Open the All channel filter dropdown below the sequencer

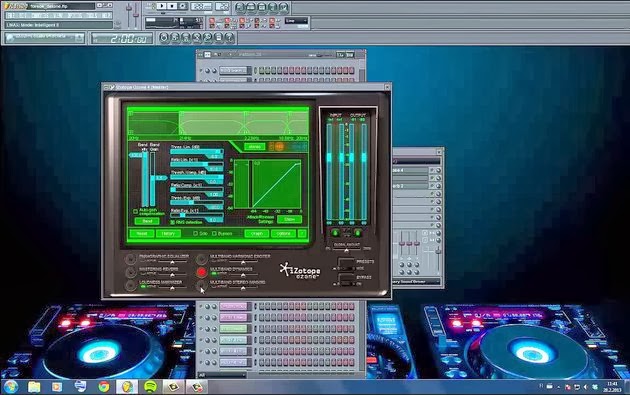(x=222, y=375)
